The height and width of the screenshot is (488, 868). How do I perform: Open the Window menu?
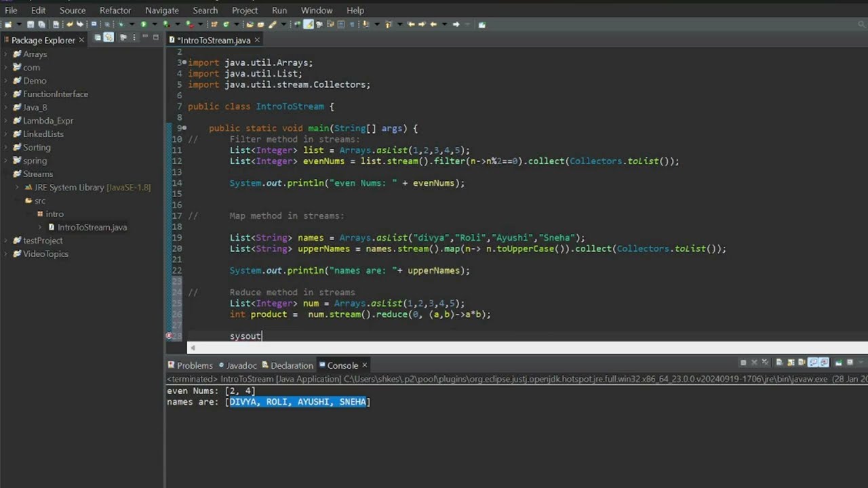click(317, 10)
